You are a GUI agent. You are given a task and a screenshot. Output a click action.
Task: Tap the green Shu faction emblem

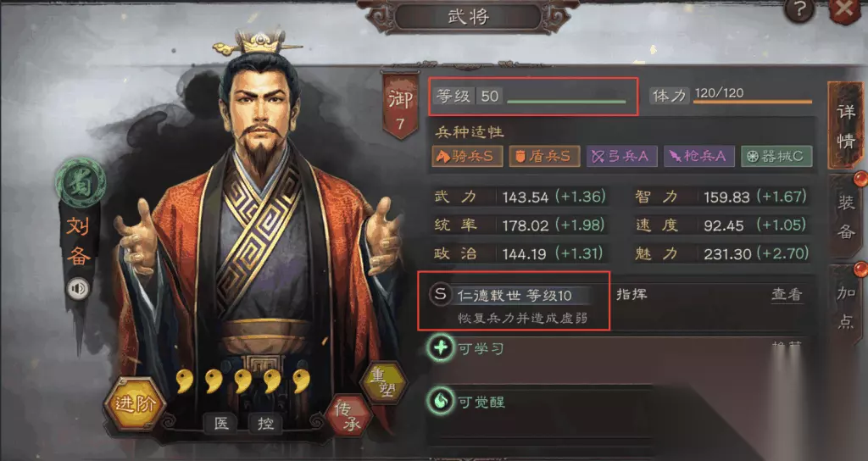pyautogui.click(x=81, y=183)
